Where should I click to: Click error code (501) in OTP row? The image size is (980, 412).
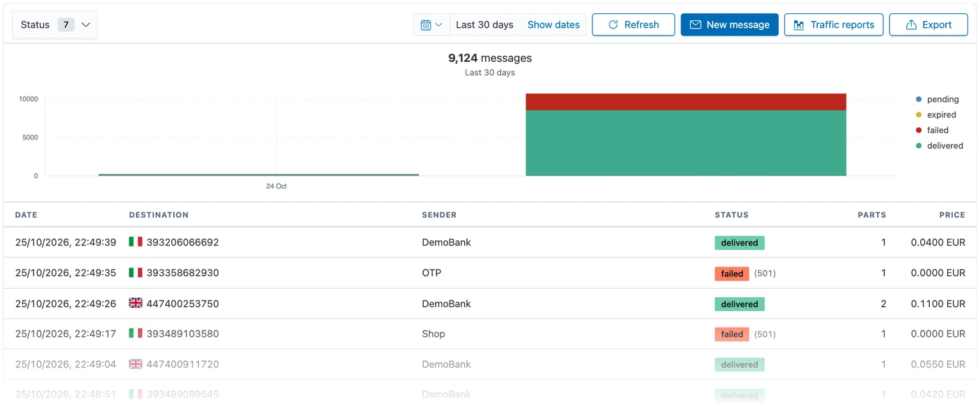coord(765,274)
